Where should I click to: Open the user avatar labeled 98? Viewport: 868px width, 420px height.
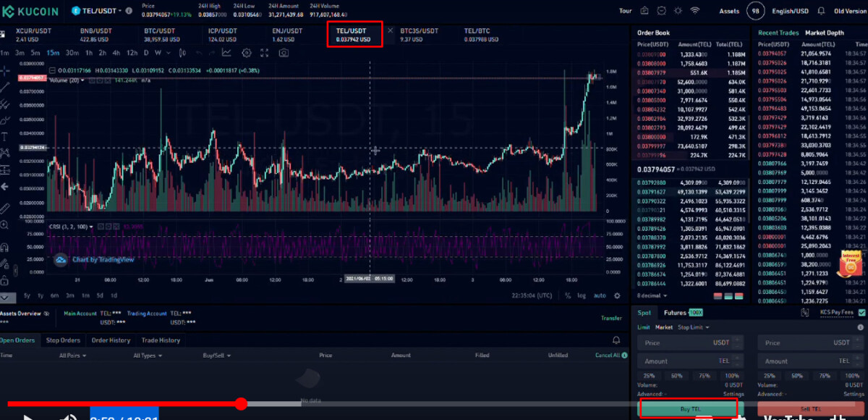point(757,12)
